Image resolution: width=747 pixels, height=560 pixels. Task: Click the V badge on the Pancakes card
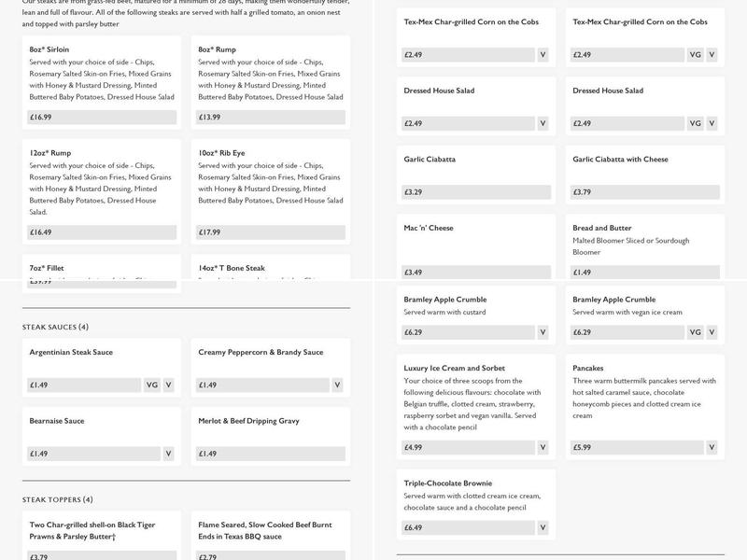712,447
